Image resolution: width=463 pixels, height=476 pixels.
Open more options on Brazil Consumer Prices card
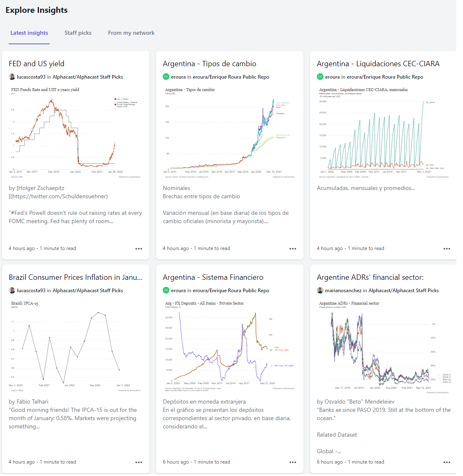point(139,462)
